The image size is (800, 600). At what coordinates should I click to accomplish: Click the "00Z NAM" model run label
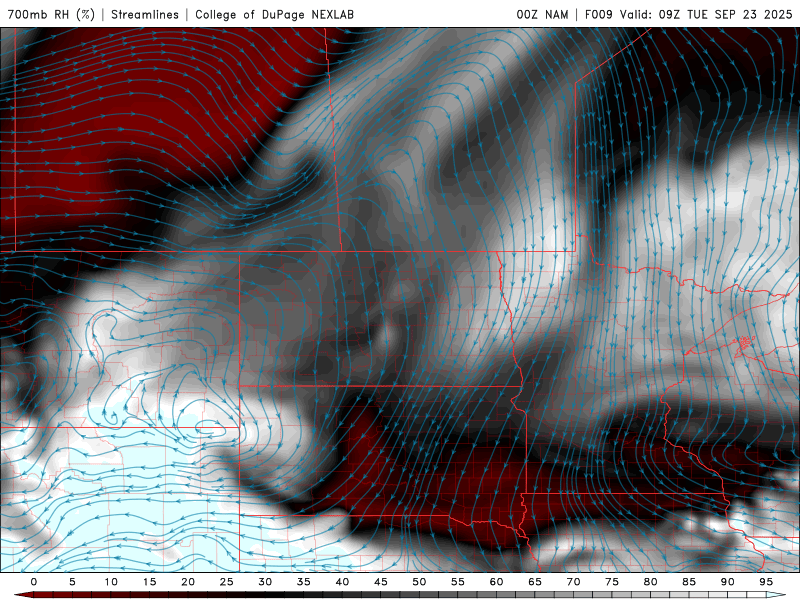pyautogui.click(x=542, y=14)
